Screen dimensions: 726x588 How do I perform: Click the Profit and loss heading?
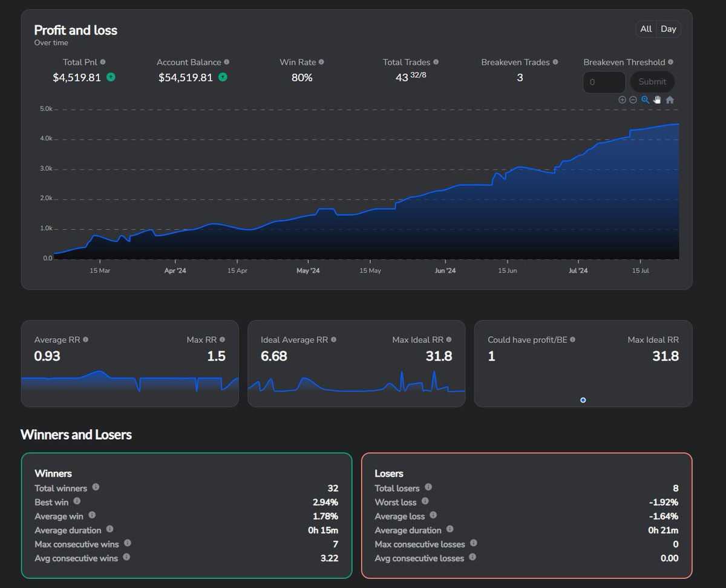coord(76,30)
